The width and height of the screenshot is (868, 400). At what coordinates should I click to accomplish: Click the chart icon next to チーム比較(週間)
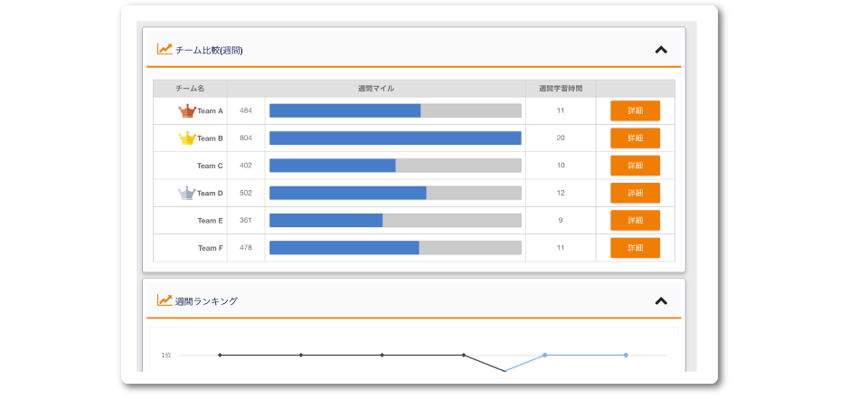click(x=165, y=50)
